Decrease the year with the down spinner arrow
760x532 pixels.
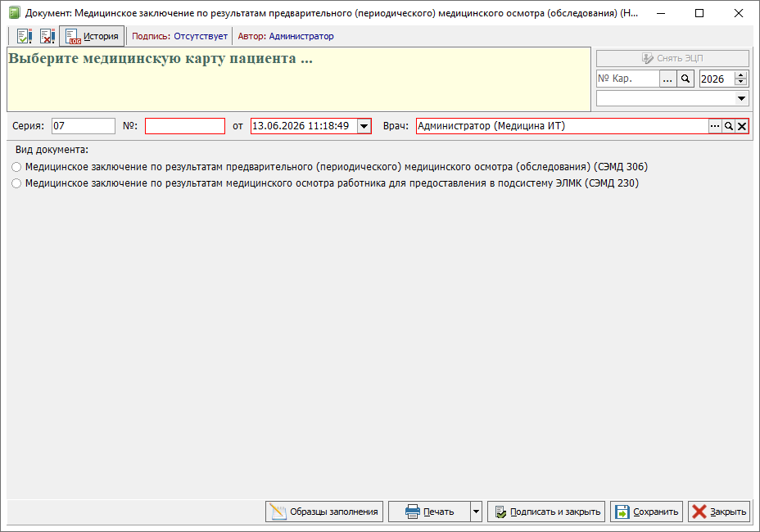point(740,83)
